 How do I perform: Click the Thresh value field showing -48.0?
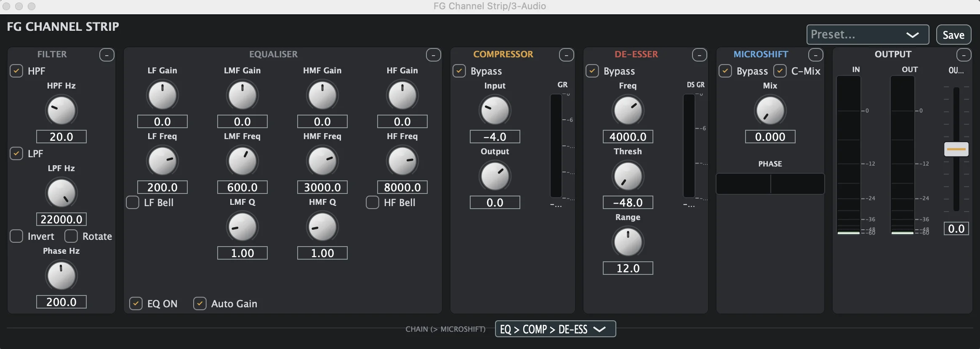pyautogui.click(x=628, y=202)
